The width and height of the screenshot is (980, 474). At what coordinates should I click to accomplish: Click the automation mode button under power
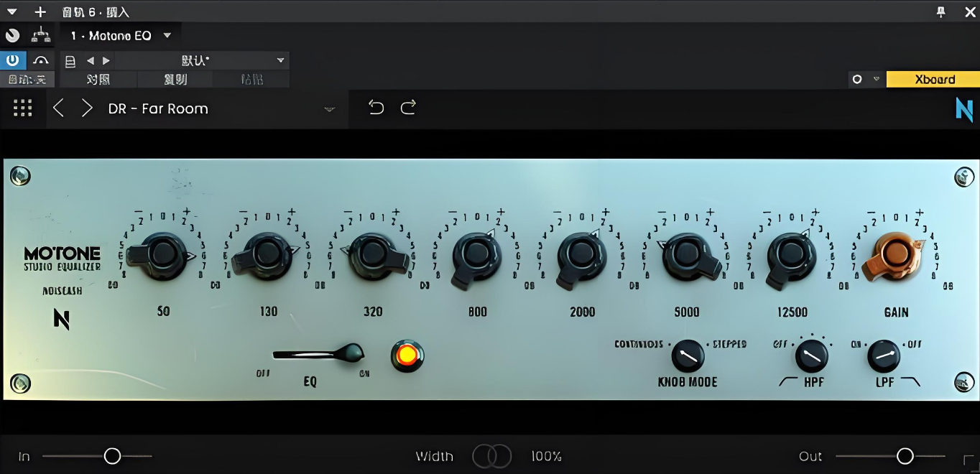[x=27, y=79]
